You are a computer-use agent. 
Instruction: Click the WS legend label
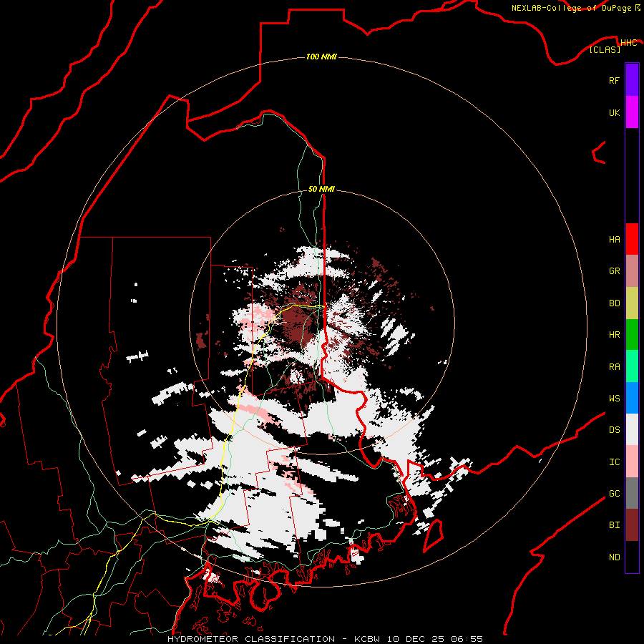pos(614,398)
